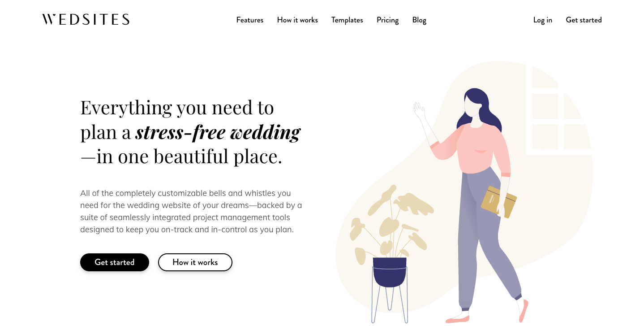Screen dimensions: 644x326
Task: Click Log in at top right
Action: point(542,20)
